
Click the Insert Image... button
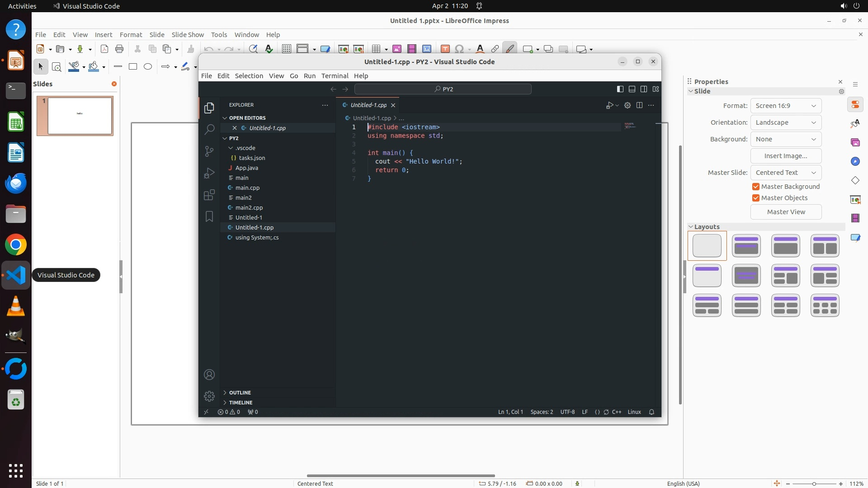786,156
